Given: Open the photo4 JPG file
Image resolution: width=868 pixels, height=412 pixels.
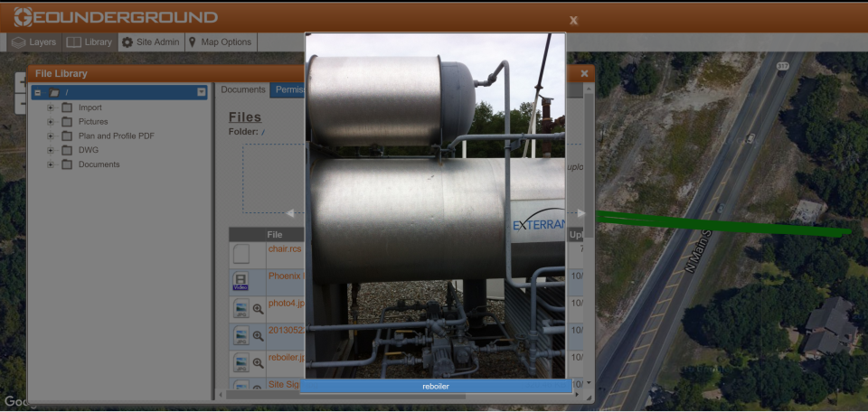Looking at the screenshot, I should (287, 303).
